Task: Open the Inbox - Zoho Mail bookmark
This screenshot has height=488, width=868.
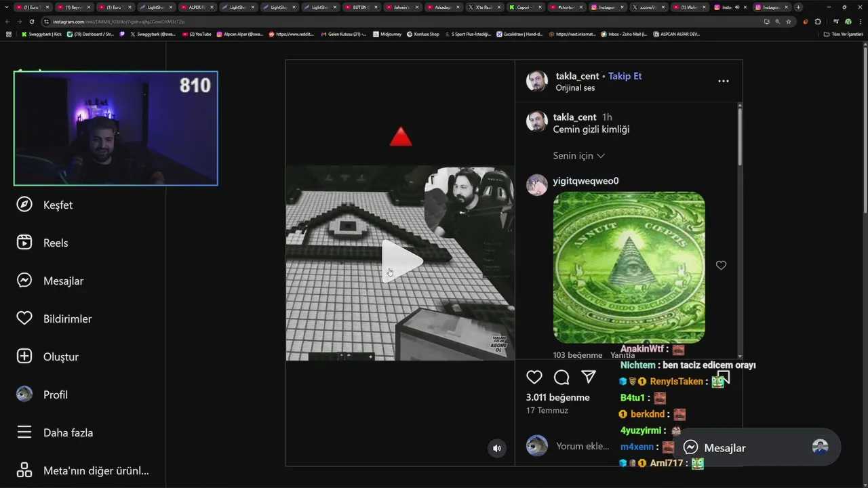Action: [624, 34]
